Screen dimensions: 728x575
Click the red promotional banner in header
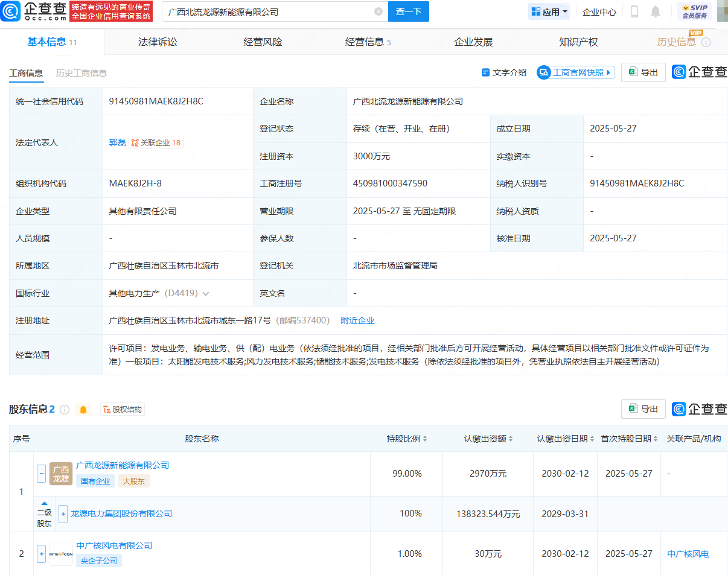click(111, 11)
